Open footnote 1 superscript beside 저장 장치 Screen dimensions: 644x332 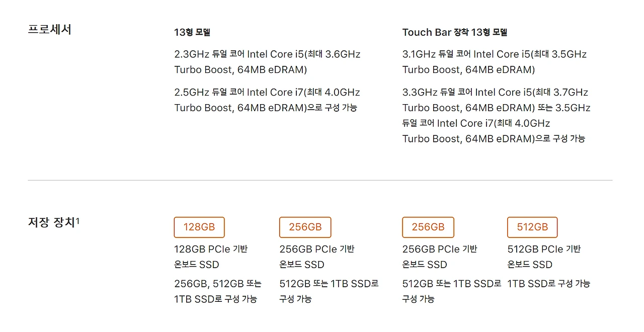pyautogui.click(x=78, y=220)
